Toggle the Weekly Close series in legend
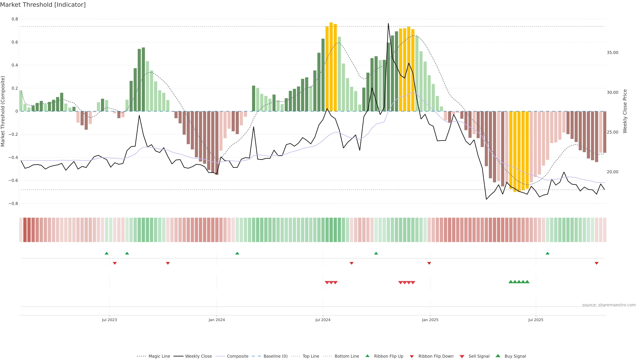Image resolution: width=644 pixels, height=362 pixels. coord(198,356)
